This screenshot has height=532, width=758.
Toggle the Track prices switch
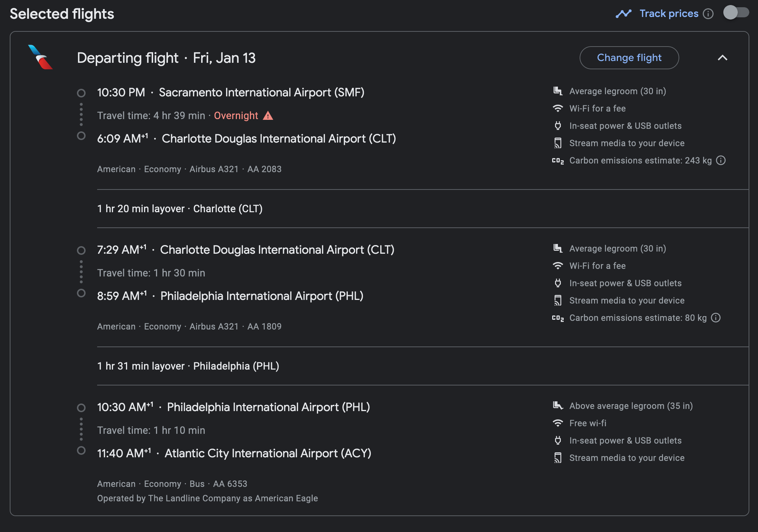pos(736,13)
